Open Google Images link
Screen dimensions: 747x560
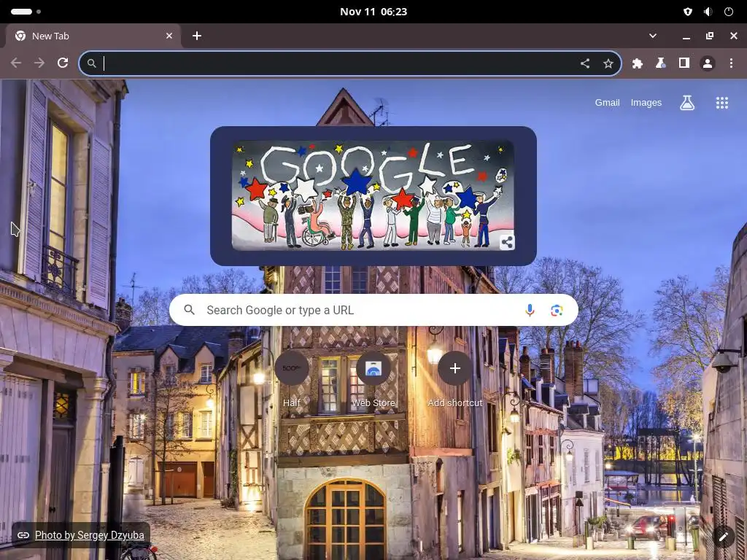[646, 102]
